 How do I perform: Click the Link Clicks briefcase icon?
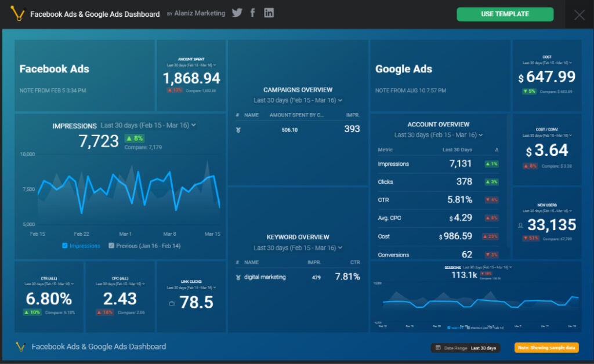(x=171, y=303)
